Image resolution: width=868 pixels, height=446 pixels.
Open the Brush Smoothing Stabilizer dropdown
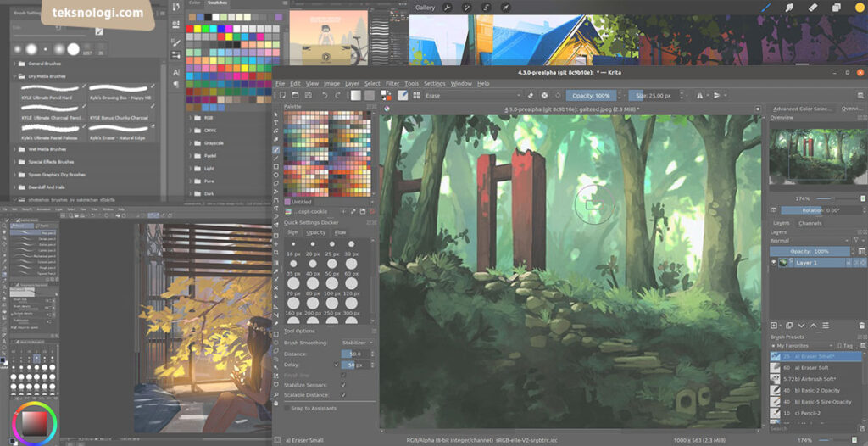coord(358,343)
